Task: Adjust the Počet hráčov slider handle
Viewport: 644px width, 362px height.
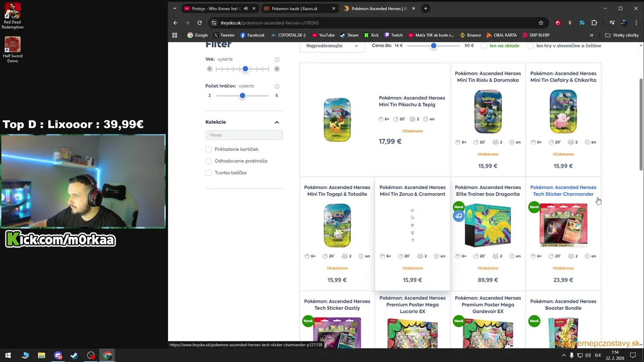Action: 242,96
